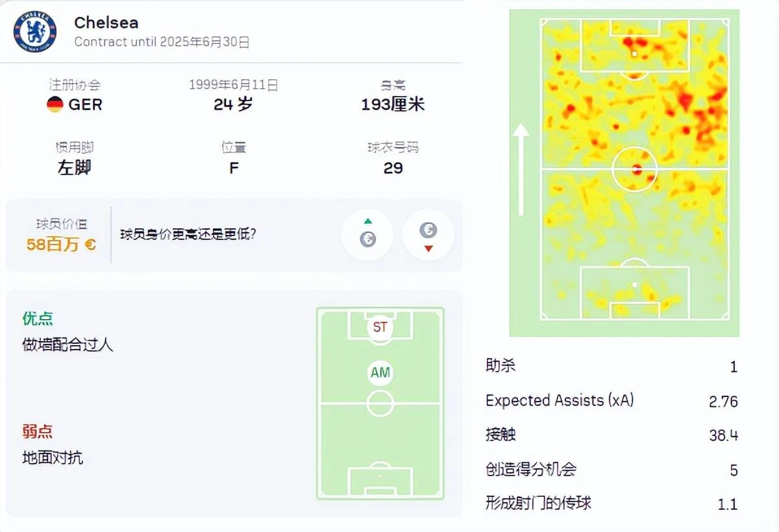The width and height of the screenshot is (779, 532).
Task: Click the contract until date text
Action: tap(162, 42)
